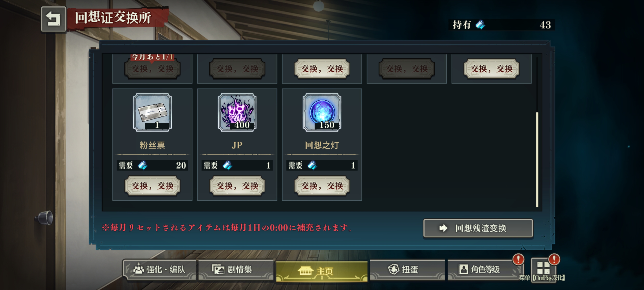This screenshot has height=290, width=644.
Task: Click the top-row fifth 交换 button
Action: (491, 68)
